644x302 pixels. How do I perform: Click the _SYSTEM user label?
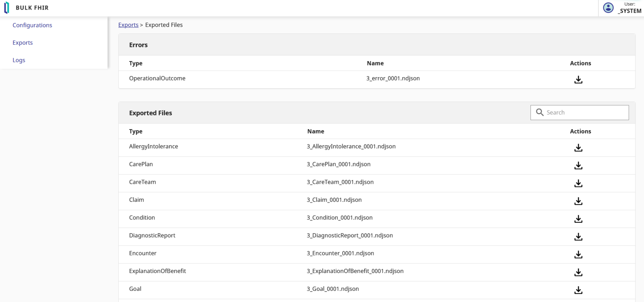click(x=630, y=11)
